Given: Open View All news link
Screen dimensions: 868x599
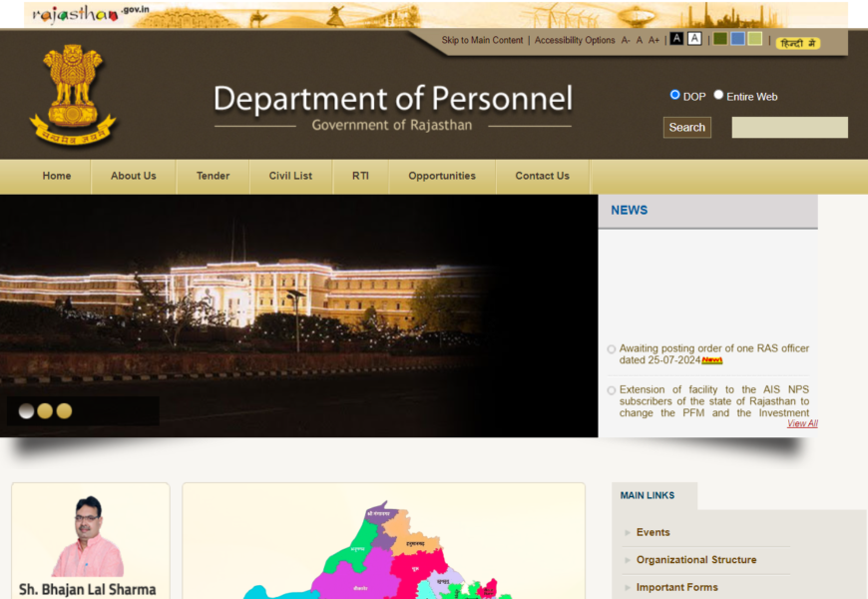Looking at the screenshot, I should coord(802,423).
